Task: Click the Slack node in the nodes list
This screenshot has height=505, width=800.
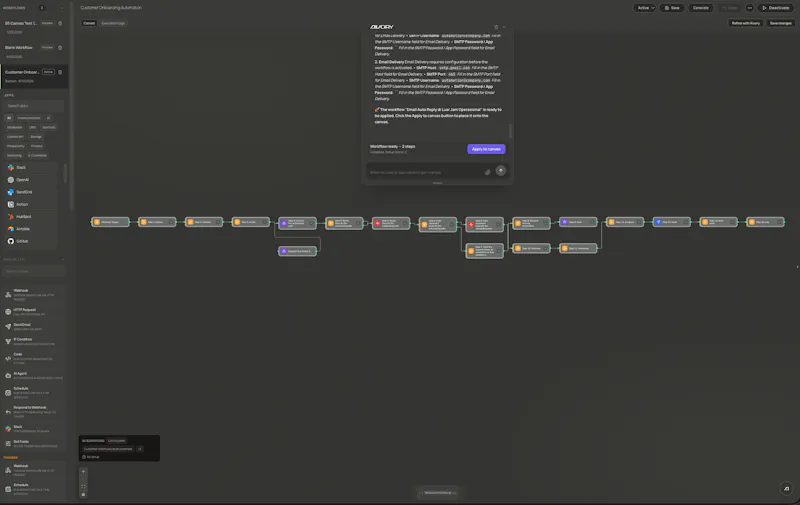Action: (34, 428)
